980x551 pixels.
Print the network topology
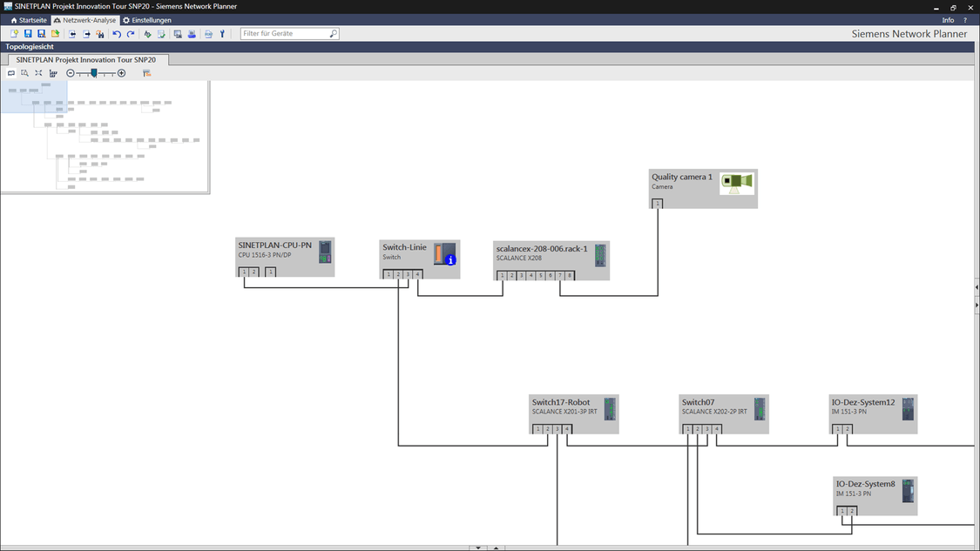tap(192, 33)
